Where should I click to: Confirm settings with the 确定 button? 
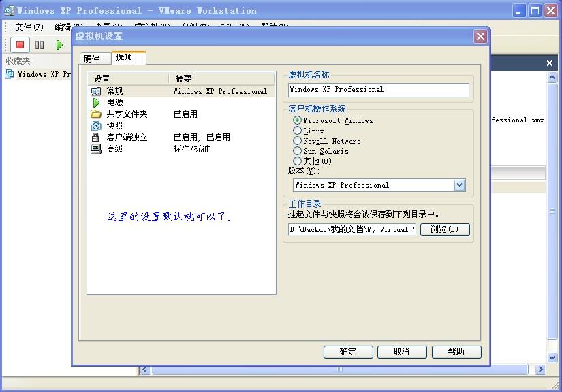tap(348, 352)
